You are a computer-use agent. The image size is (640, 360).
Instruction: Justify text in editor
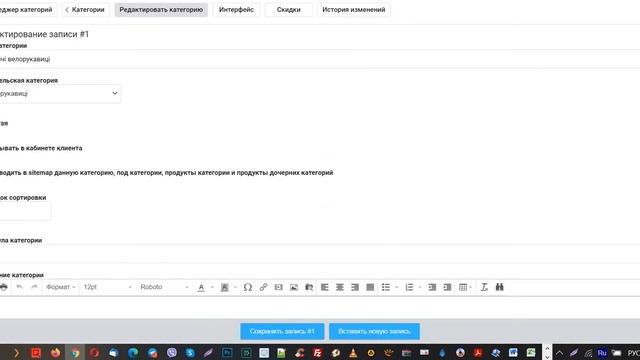370,287
